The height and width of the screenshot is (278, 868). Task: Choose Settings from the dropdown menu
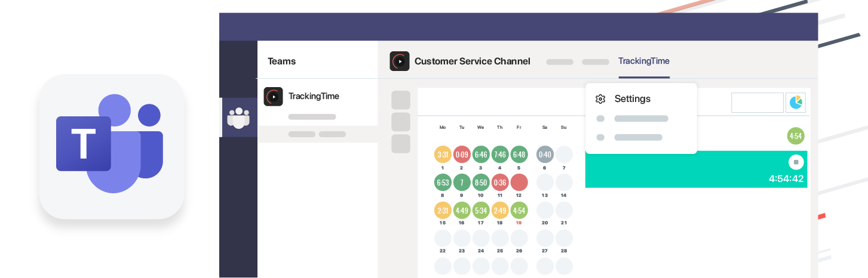tap(632, 99)
